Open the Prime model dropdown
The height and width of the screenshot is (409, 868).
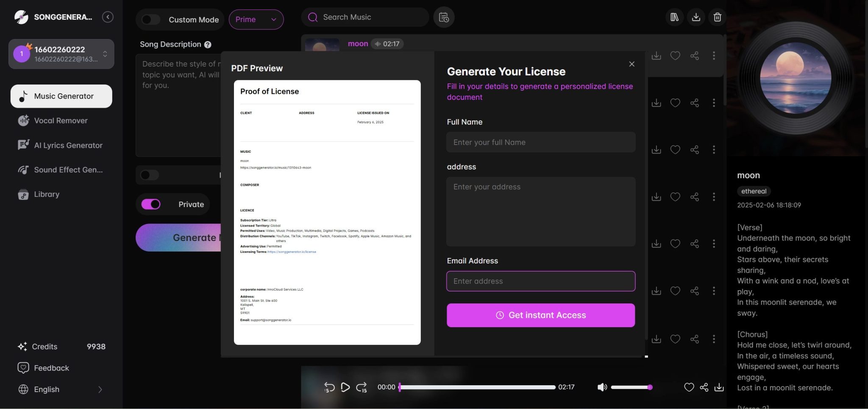click(256, 20)
